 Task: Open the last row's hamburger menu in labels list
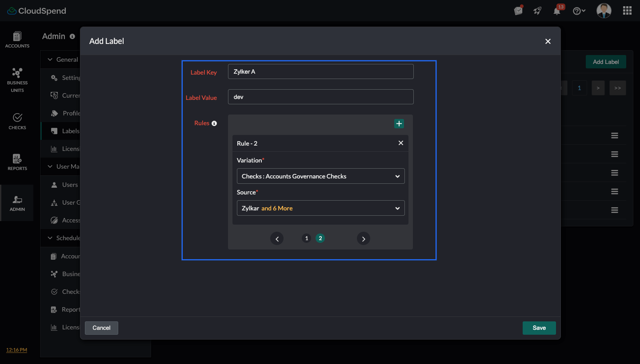[x=615, y=210]
